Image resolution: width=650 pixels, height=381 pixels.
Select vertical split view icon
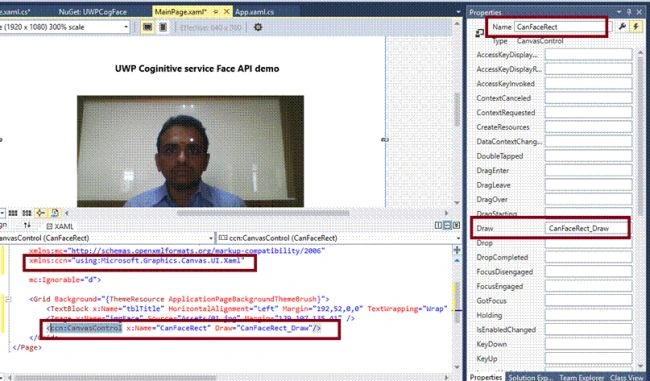438,225
